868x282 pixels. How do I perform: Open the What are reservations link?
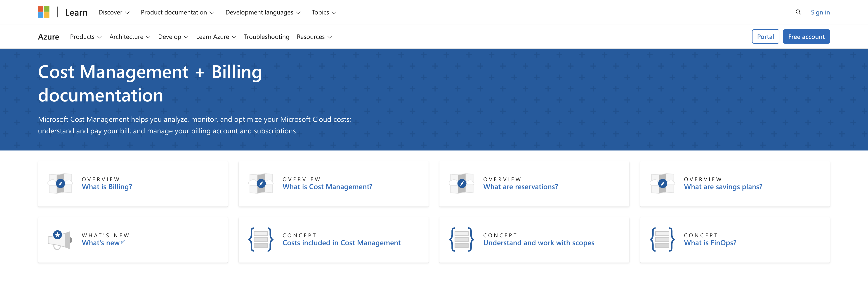pyautogui.click(x=520, y=187)
